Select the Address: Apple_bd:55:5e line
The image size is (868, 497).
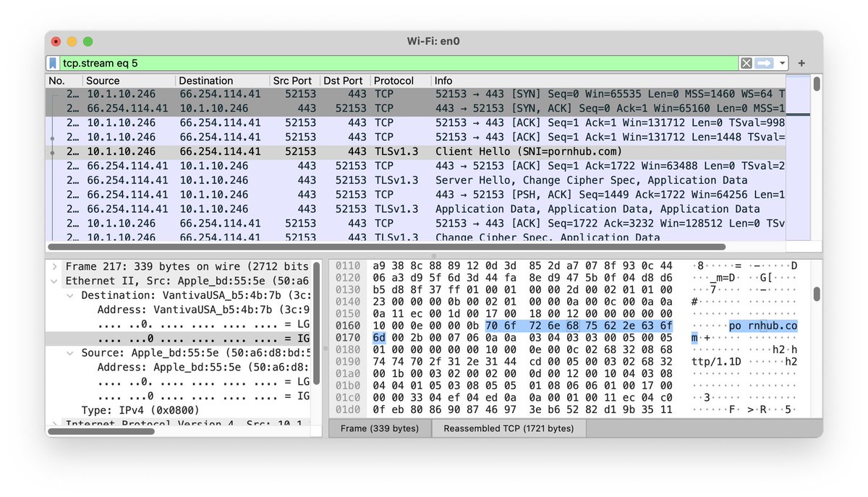point(203,368)
